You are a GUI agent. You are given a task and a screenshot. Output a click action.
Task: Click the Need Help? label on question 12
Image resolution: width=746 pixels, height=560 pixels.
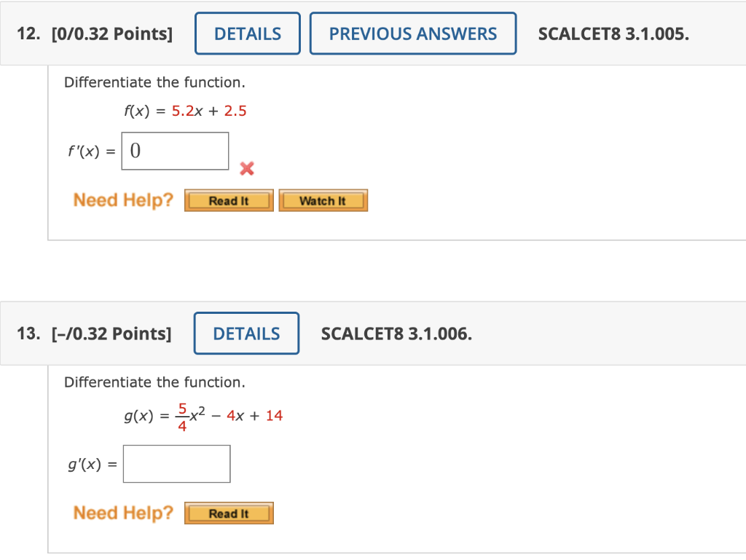point(122,200)
